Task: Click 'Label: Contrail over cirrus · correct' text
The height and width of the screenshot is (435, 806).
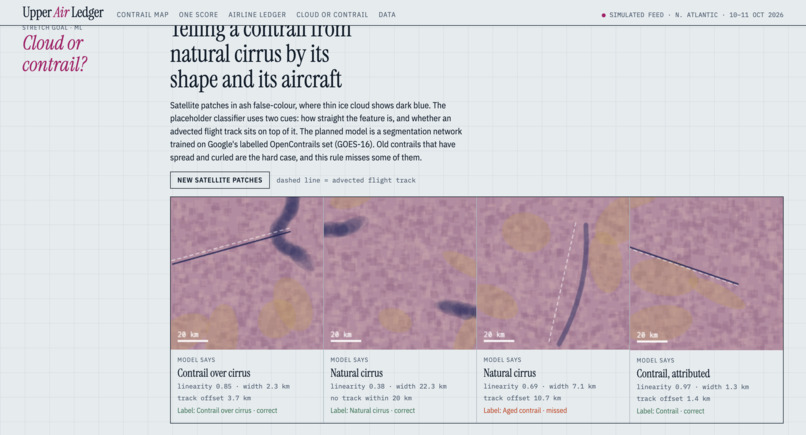Action: pyautogui.click(x=227, y=410)
